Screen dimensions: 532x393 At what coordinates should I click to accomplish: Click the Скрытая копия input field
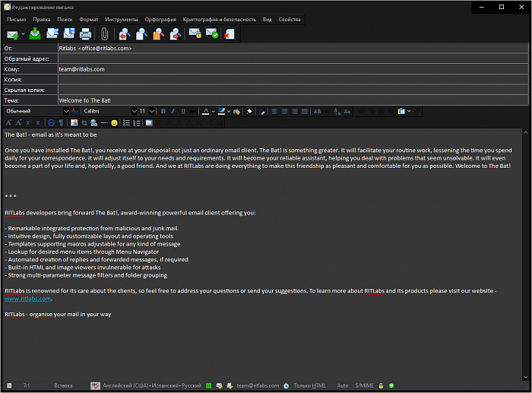293,90
